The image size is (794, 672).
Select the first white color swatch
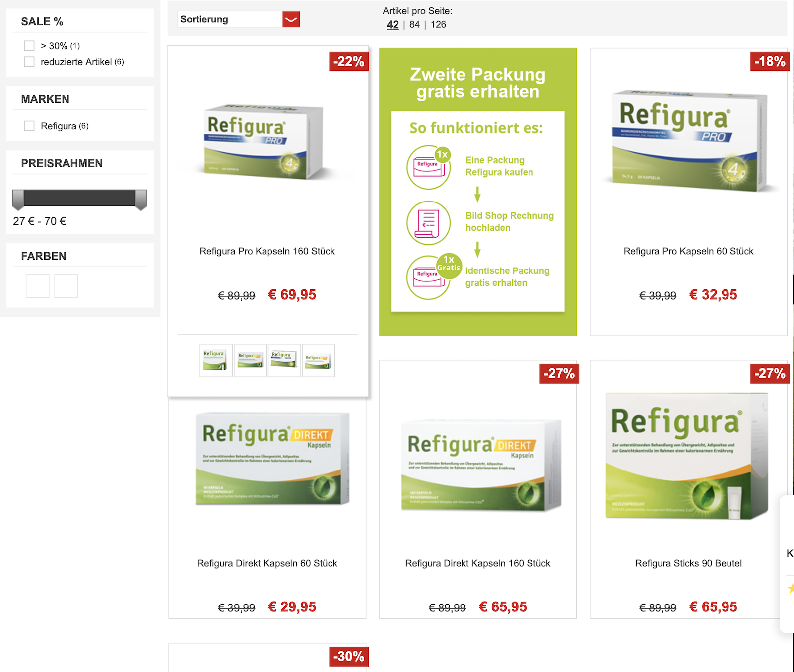click(x=38, y=286)
